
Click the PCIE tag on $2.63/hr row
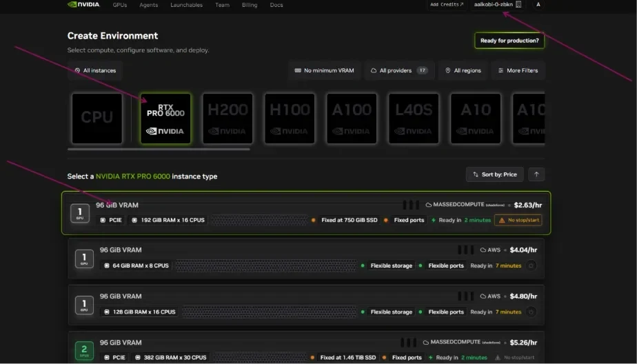[111, 220]
